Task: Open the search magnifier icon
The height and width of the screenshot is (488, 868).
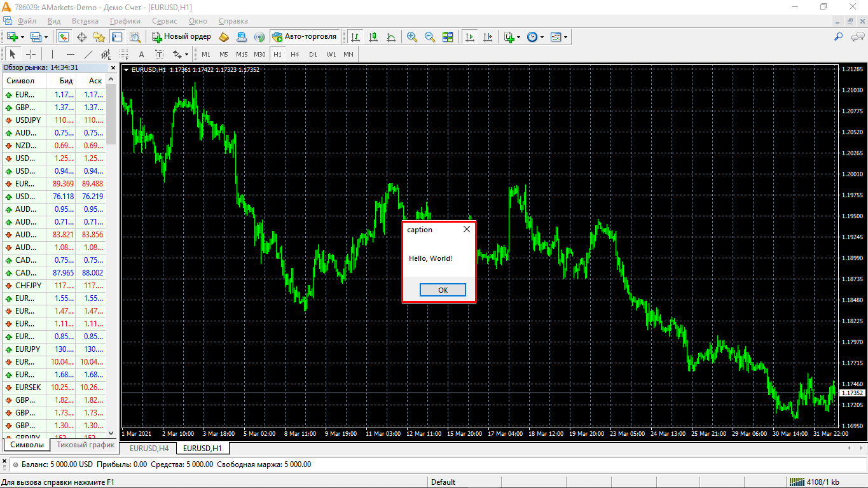Action: (x=839, y=37)
